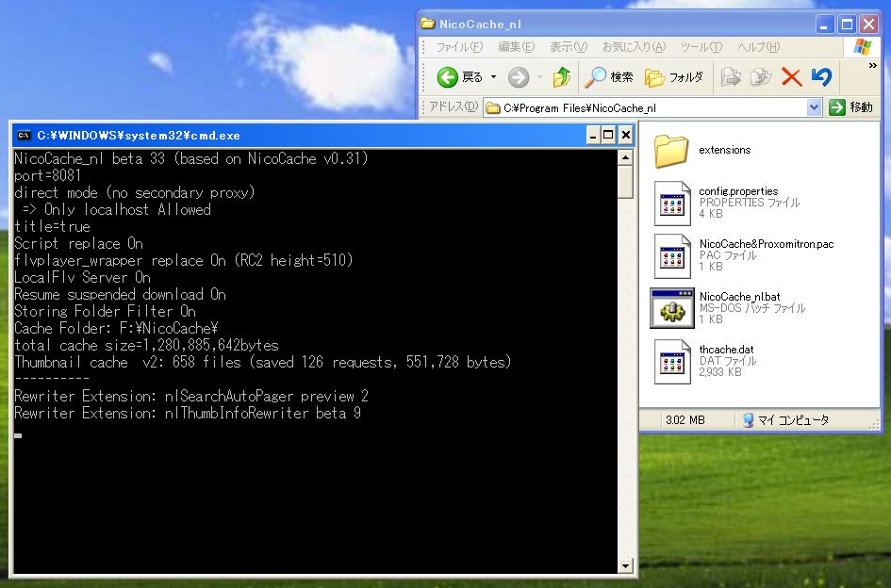Click the NicoCache_nl title bar folder icon
This screenshot has height=588, width=891.
pos(427,24)
